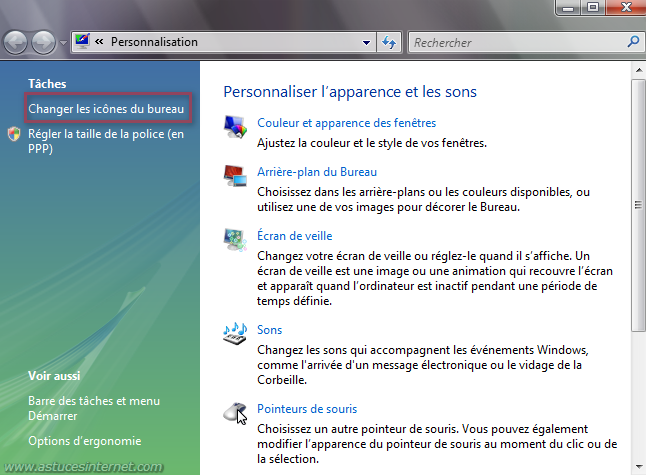Viewport: 646px width, 475px height.
Task: Maximize the Personnalisation window
Action: [593, 7]
